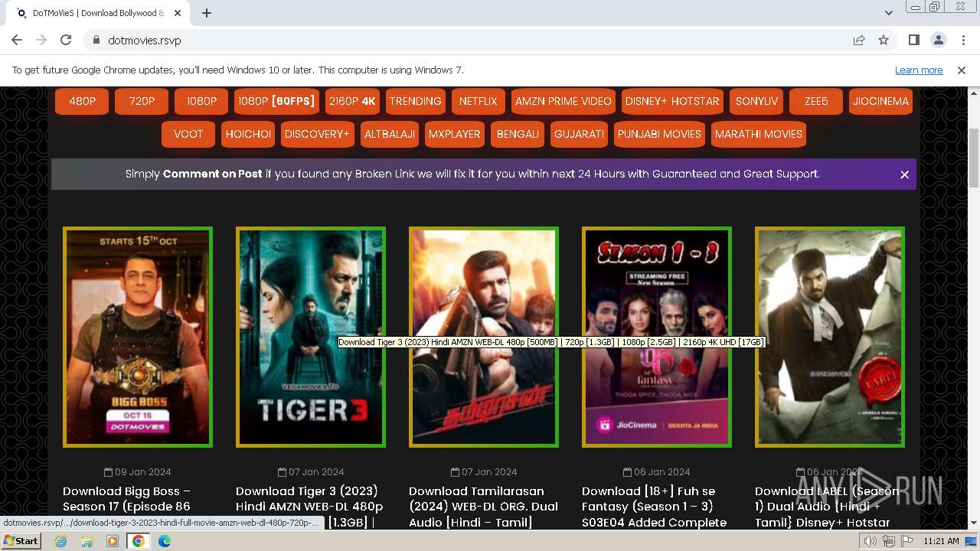The height and width of the screenshot is (551, 980).
Task: Open Download LABEL Season 1 title link
Action: (827, 506)
